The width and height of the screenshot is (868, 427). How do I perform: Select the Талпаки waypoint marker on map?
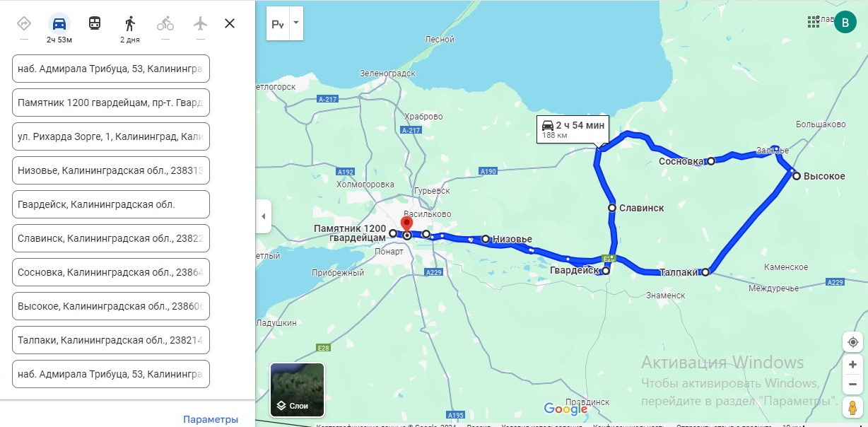[x=705, y=271]
